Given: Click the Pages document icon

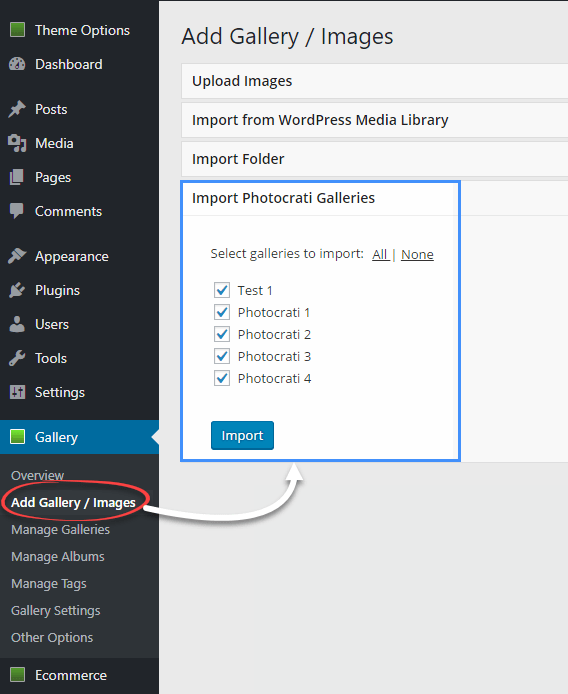Looking at the screenshot, I should click(17, 177).
